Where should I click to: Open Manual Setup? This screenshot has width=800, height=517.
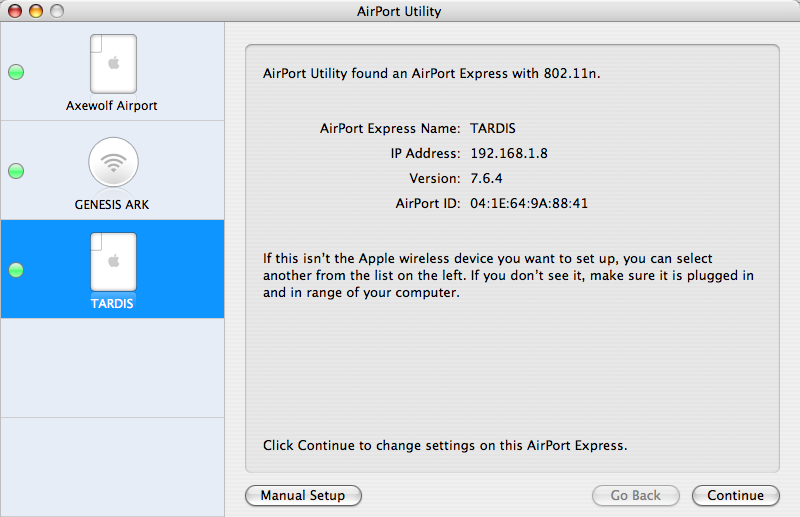point(303,495)
